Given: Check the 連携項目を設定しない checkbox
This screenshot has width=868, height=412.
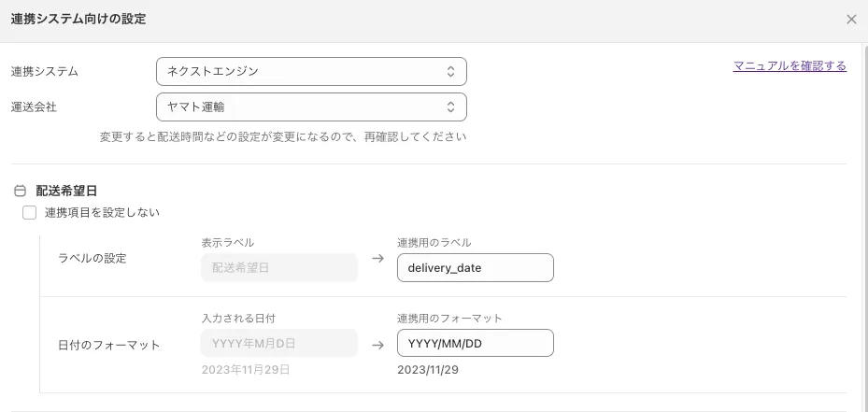Looking at the screenshot, I should coord(30,213).
